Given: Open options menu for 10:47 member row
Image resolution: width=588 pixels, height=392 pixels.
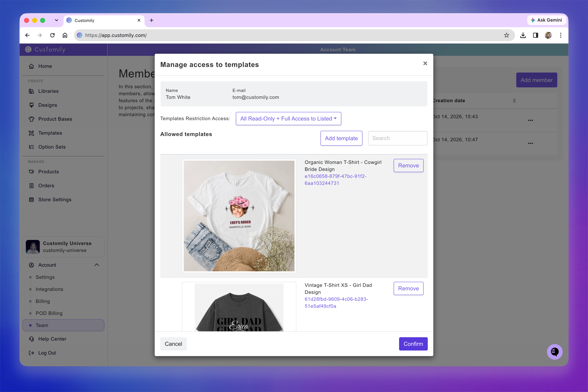Looking at the screenshot, I should click(530, 143).
